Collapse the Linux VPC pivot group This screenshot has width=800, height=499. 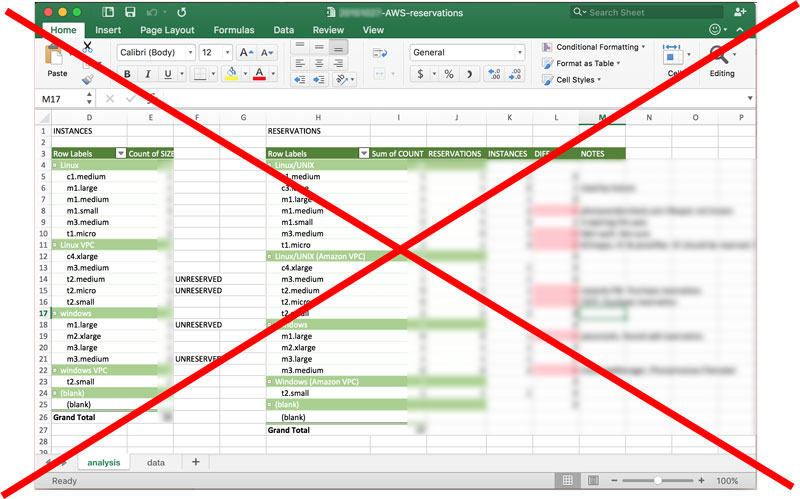tap(55, 245)
